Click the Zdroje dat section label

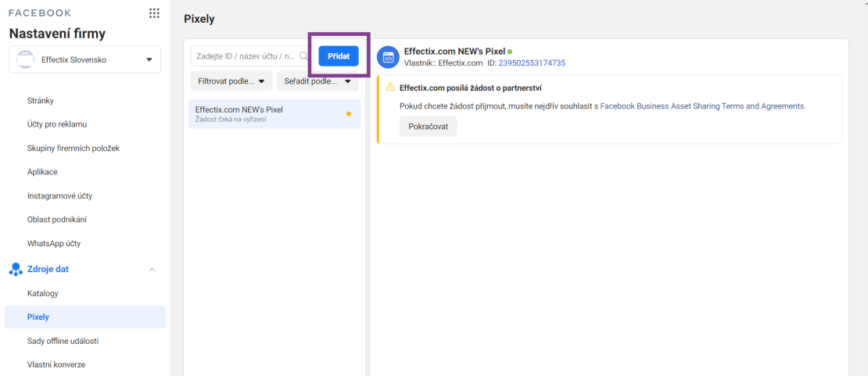click(x=48, y=269)
